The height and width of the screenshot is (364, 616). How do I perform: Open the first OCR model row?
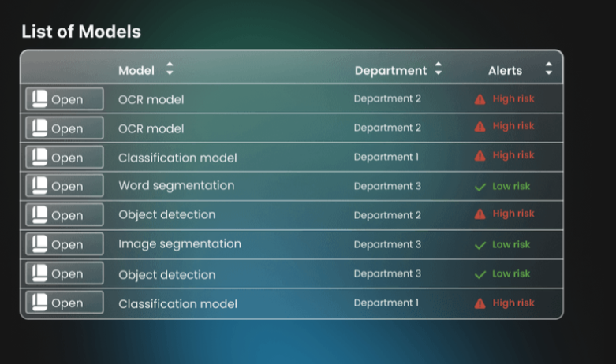65,99
